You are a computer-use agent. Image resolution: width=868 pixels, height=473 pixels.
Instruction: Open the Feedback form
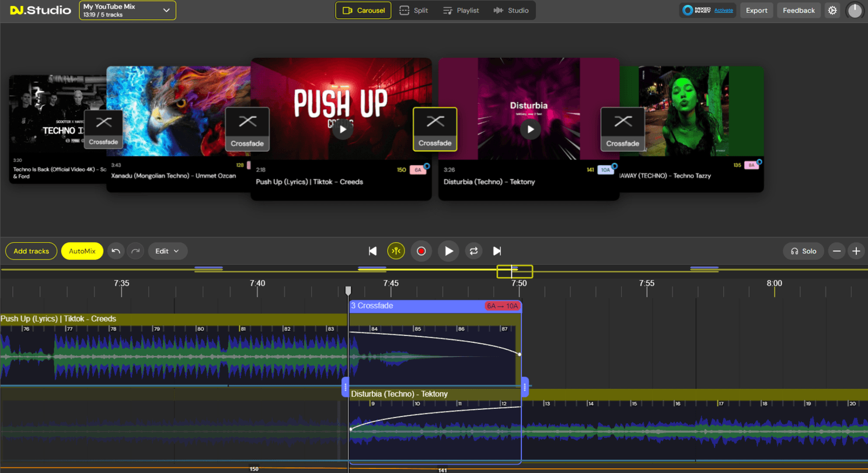[x=799, y=10]
